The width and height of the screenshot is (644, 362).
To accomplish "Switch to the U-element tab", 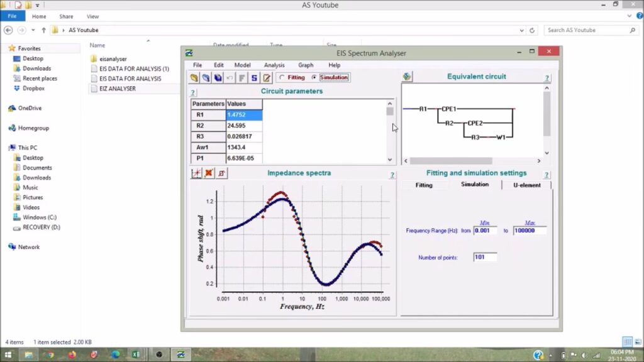I will point(526,185).
